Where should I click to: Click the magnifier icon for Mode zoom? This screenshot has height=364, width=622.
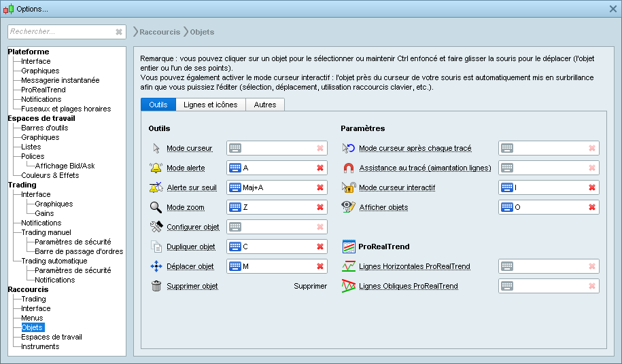pos(156,207)
